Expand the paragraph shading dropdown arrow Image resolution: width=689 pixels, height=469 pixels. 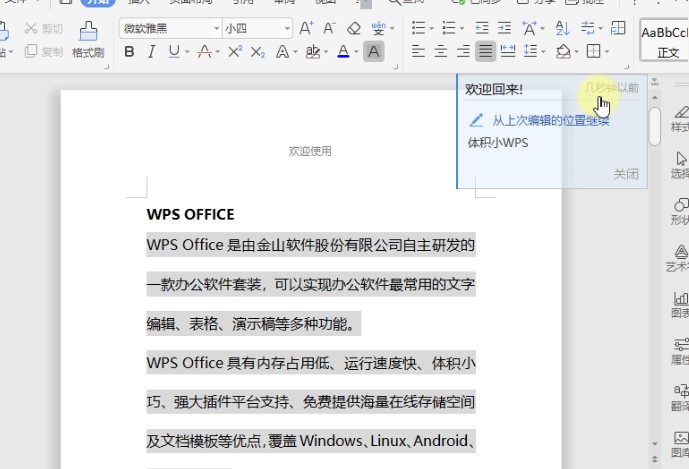click(576, 52)
